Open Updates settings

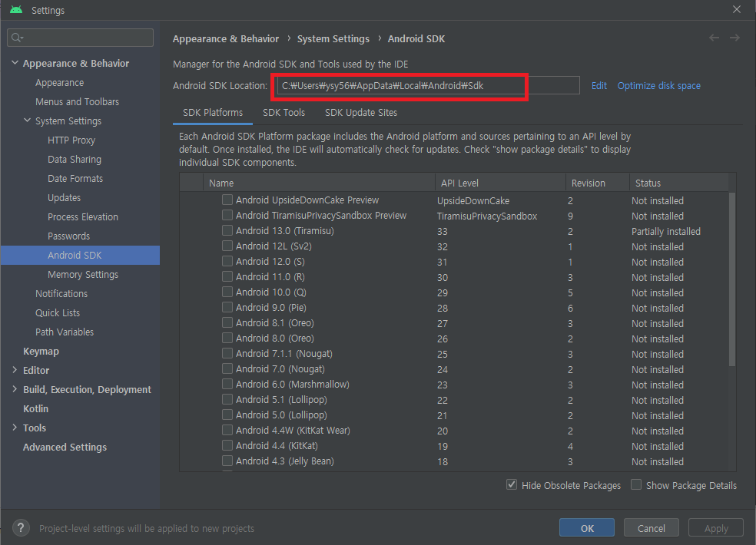coord(64,197)
